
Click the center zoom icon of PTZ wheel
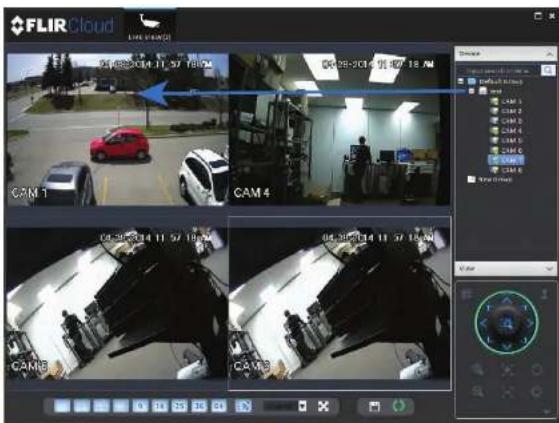point(506,323)
